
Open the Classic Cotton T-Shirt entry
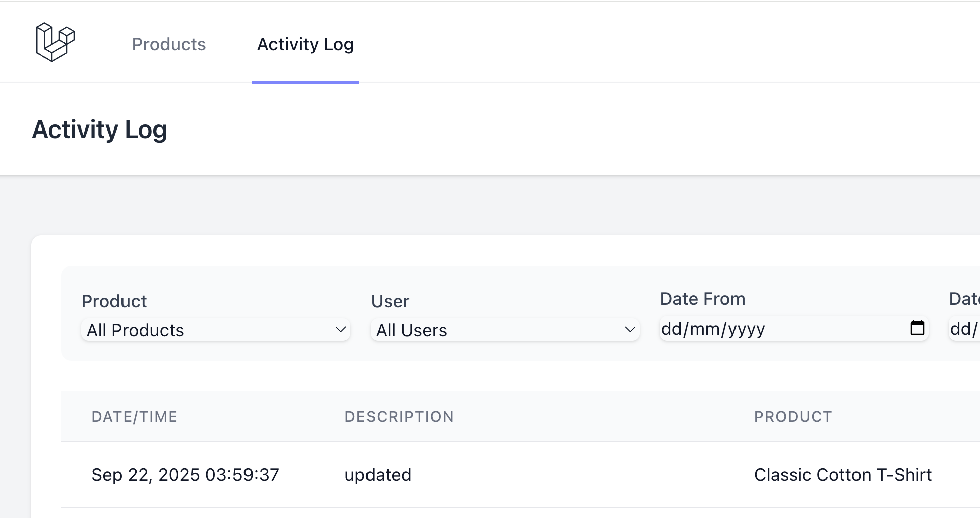pos(842,475)
